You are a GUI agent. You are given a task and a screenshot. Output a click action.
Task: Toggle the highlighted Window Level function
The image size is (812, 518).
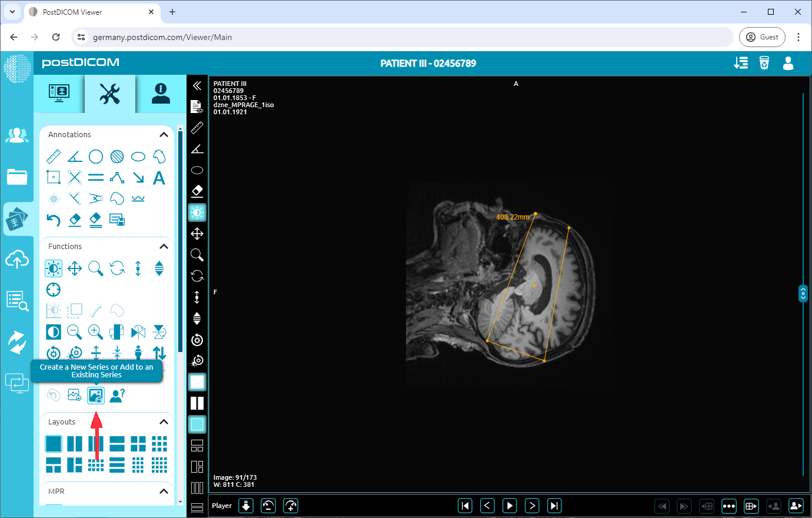(54, 269)
